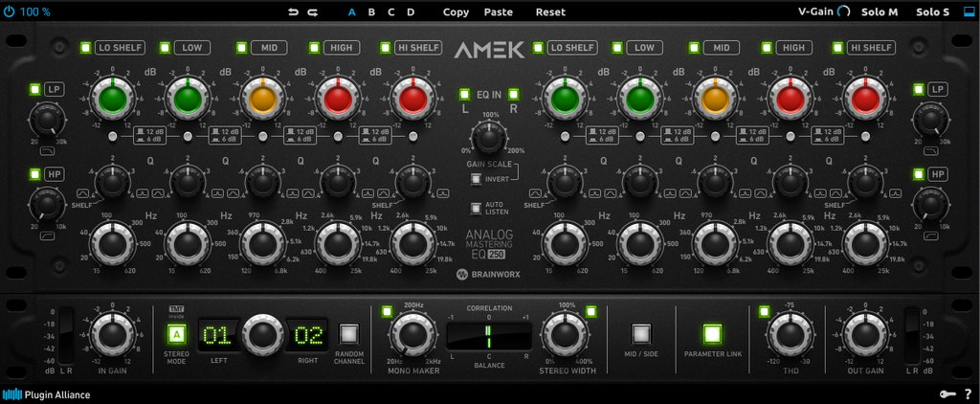Toggle right channel LO SHELF band LED
980x404 pixels.
538,48
